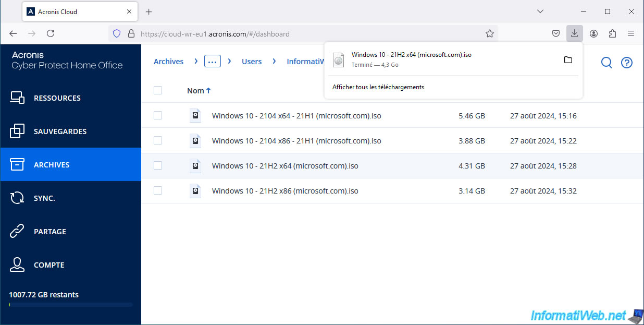The height and width of the screenshot is (325, 644).
Task: Bookmark page with star icon
Action: point(490,33)
